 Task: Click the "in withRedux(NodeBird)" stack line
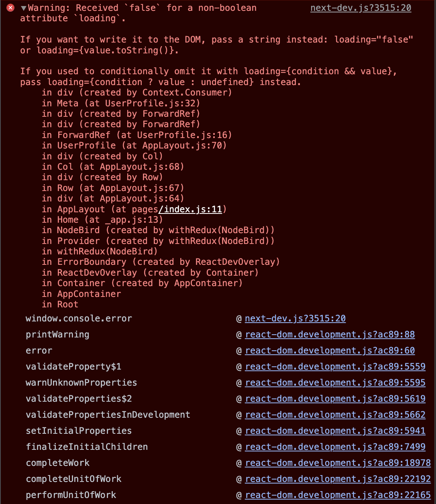click(100, 251)
